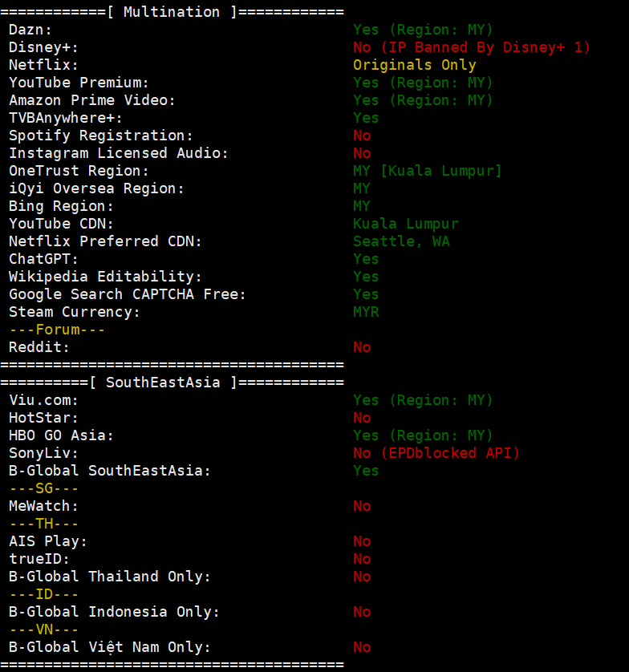Viewport: 629px width, 672px height.
Task: Click the Multination section header
Action: point(172,12)
